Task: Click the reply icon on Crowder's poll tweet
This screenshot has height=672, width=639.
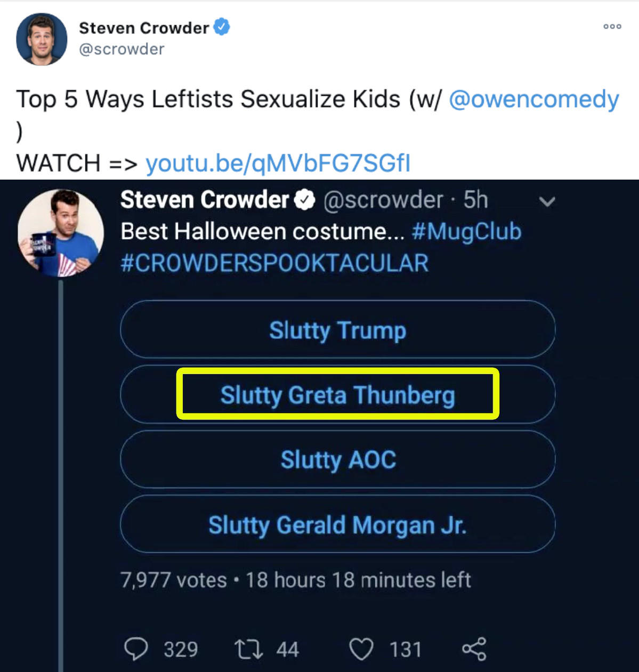Action: click(x=140, y=648)
